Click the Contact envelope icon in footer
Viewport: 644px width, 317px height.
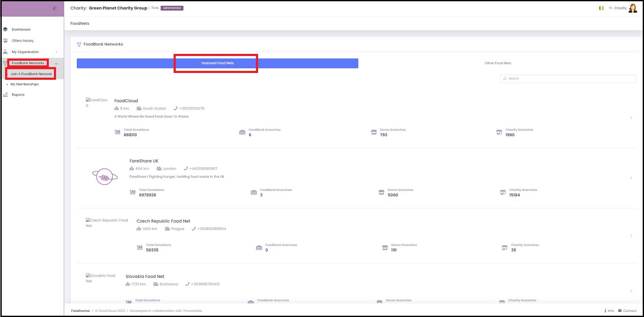click(x=620, y=311)
